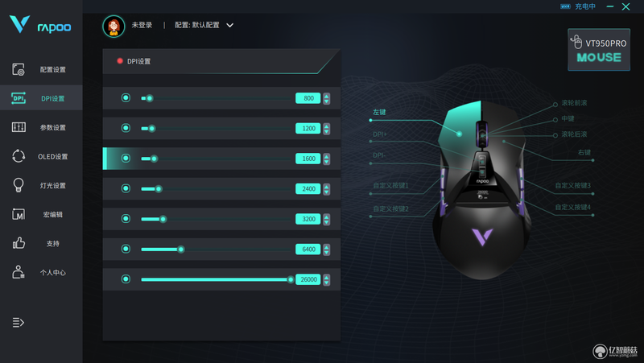Click the 滚轮前滚 label
This screenshot has height=363, width=644.
574,103
